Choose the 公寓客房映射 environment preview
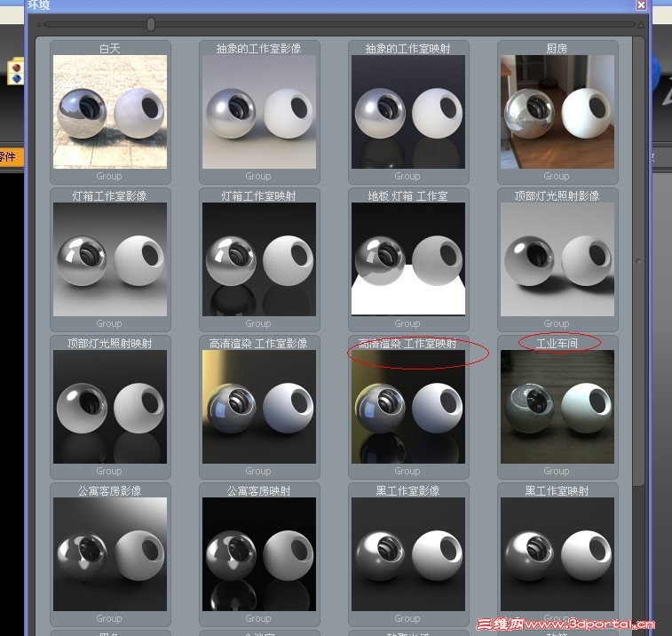 coord(259,554)
